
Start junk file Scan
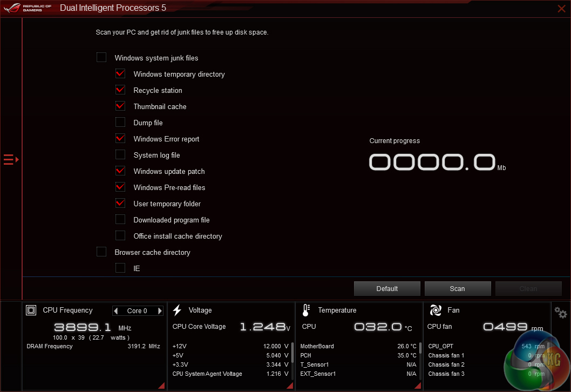point(457,288)
